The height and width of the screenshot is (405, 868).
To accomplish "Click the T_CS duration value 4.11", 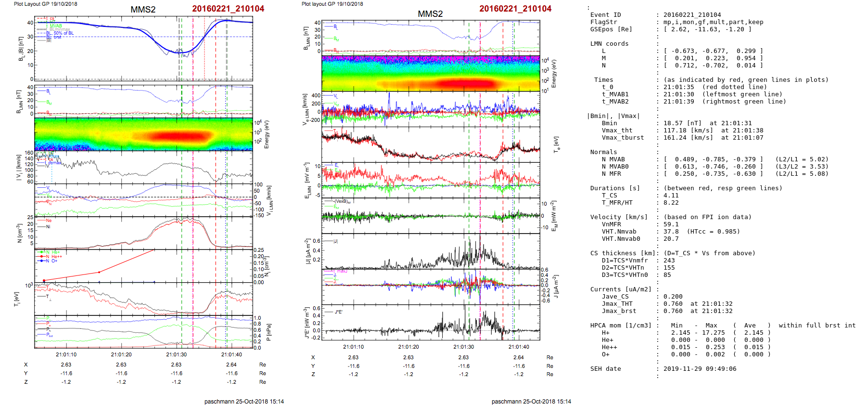I will 671,196.
